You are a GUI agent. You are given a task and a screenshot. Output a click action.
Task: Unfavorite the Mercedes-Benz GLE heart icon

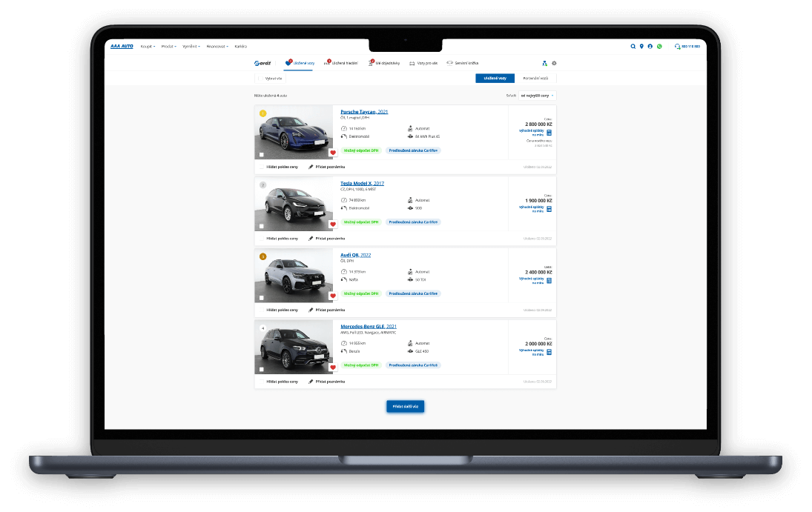[x=333, y=368]
